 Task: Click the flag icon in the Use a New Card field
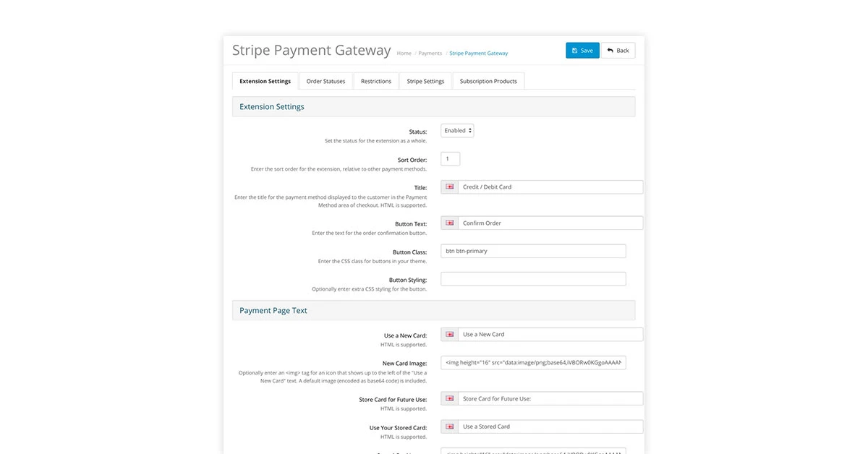[x=448, y=333]
